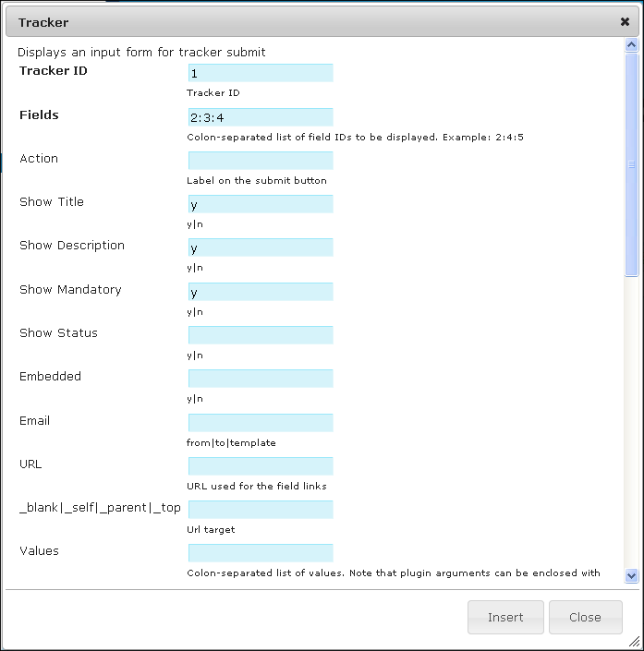
Task: Click the Values input field
Action: coord(261,553)
